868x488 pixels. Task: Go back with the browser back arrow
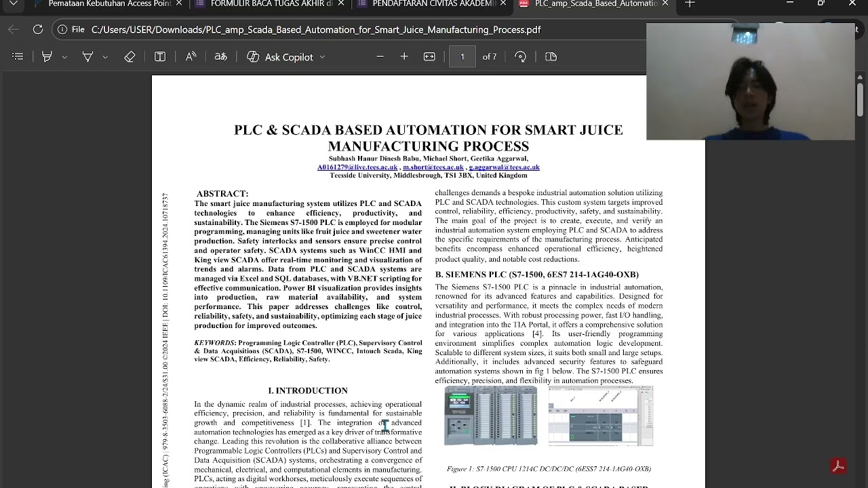coord(14,29)
